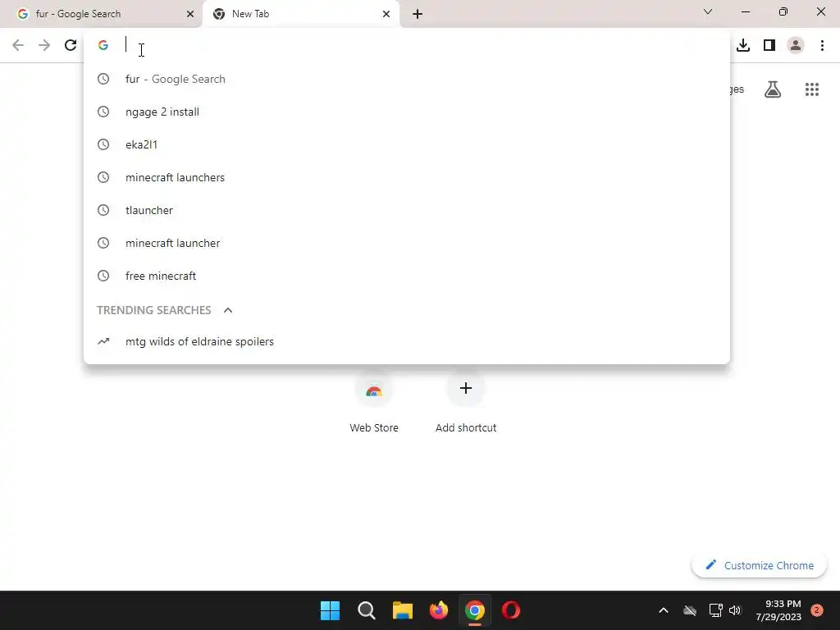
Task: Select 'mtg wilds of eldraine spoilers' trend
Action: click(407, 341)
